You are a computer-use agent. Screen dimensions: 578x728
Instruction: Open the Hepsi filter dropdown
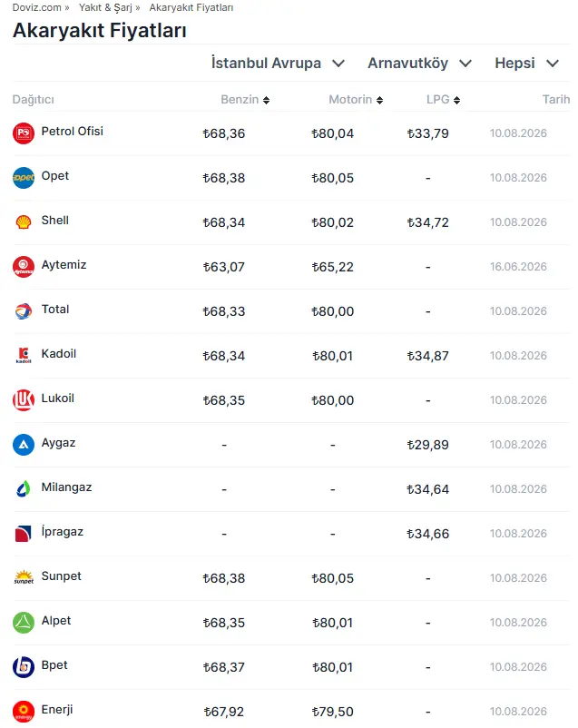pos(526,64)
